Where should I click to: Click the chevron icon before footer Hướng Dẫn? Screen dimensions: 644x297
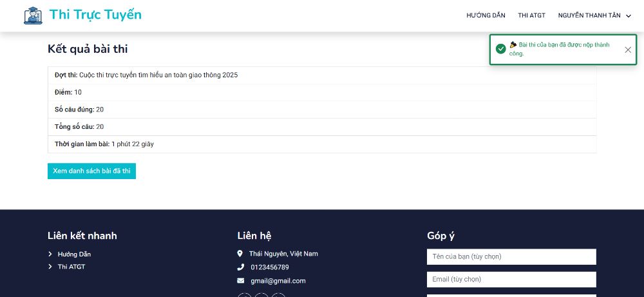click(x=50, y=254)
